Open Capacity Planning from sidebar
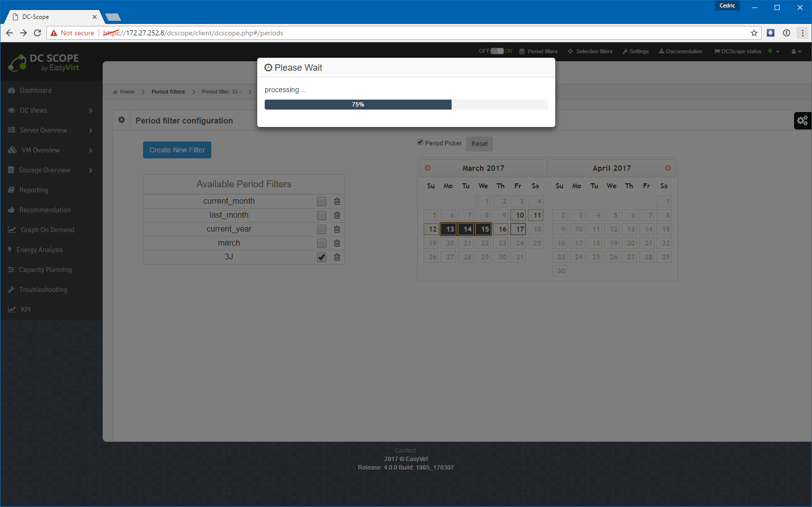 [x=45, y=270]
